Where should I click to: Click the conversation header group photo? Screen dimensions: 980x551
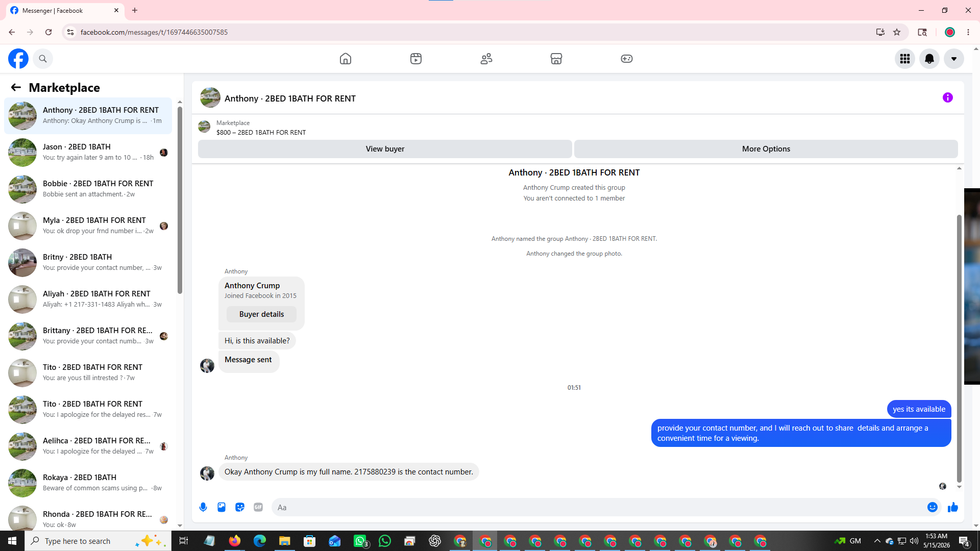pyautogui.click(x=210, y=98)
